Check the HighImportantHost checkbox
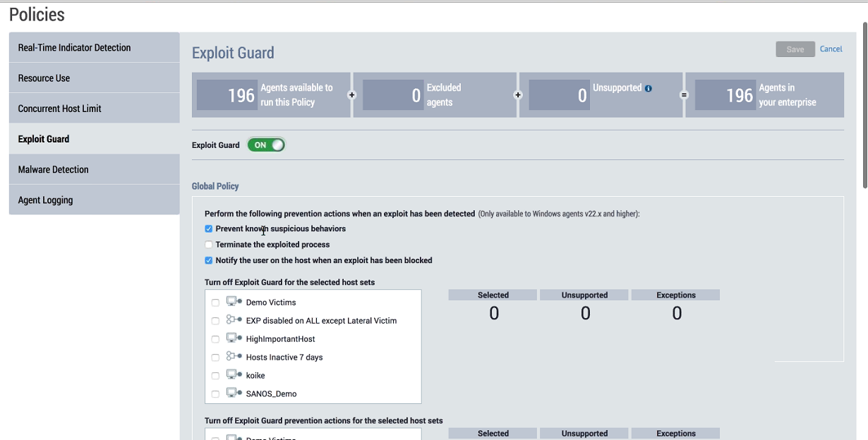868x440 pixels. 215,339
